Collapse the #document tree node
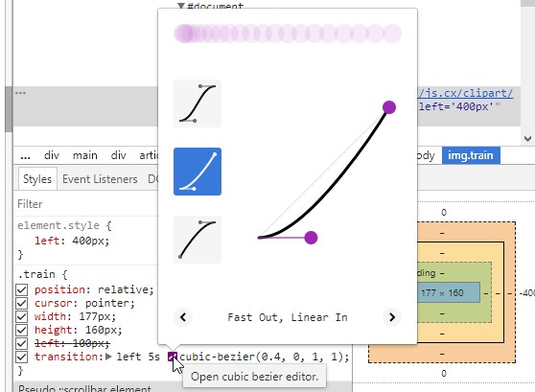This screenshot has width=535, height=392. click(181, 6)
